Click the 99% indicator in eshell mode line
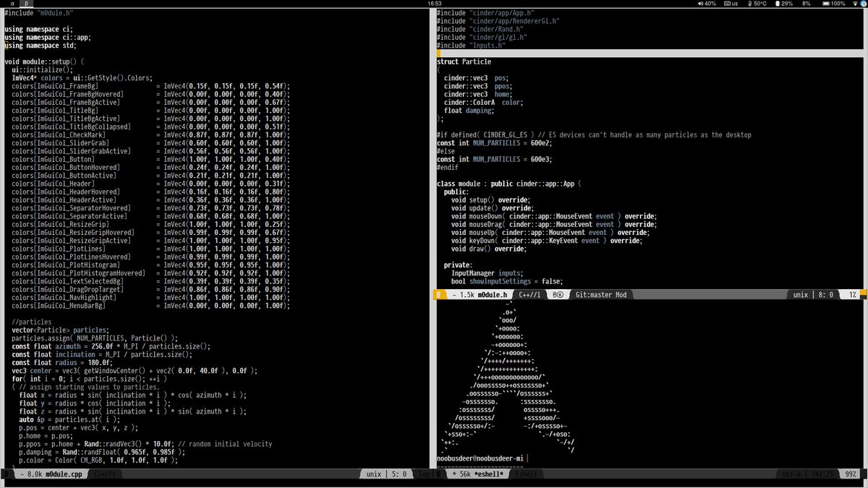Screen dimensions: 868x488 pyautogui.click(x=850, y=474)
